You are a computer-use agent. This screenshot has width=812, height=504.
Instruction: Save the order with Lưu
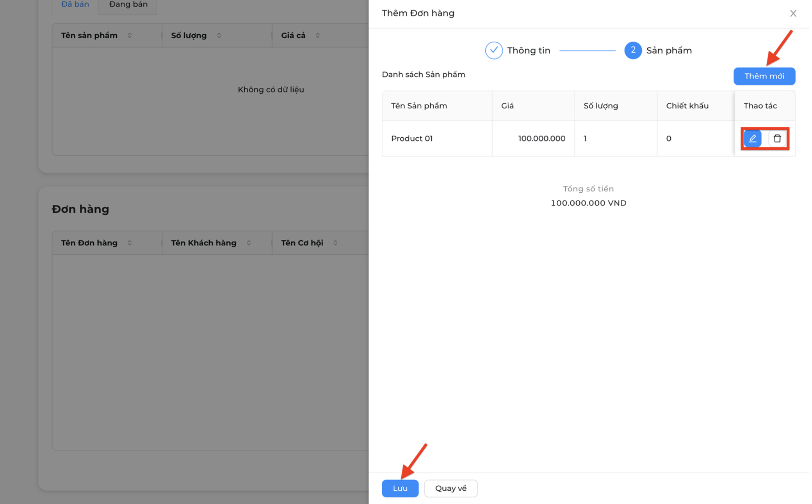click(400, 488)
